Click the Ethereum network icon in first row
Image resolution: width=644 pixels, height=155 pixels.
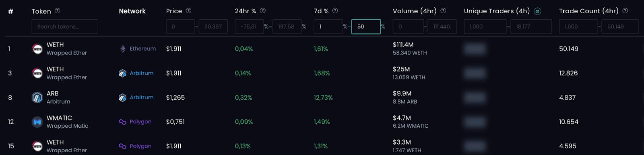123,49
